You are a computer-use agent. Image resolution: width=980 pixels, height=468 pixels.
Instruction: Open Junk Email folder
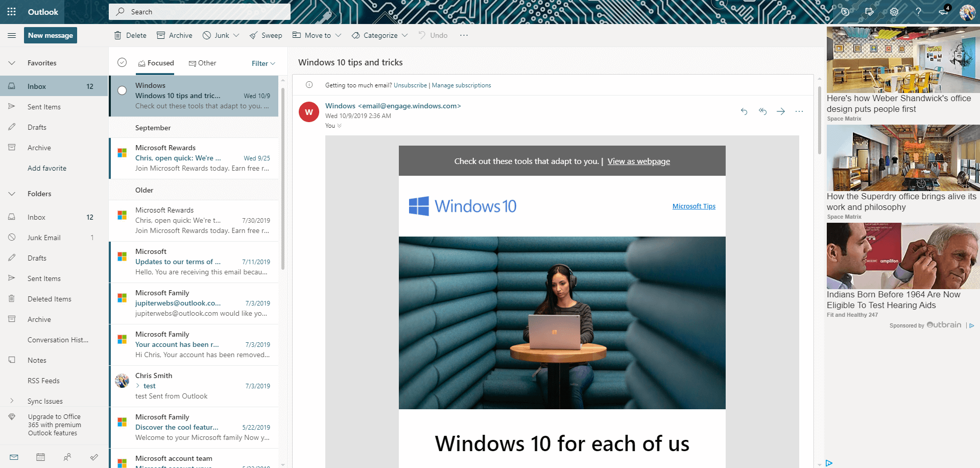coord(54,238)
